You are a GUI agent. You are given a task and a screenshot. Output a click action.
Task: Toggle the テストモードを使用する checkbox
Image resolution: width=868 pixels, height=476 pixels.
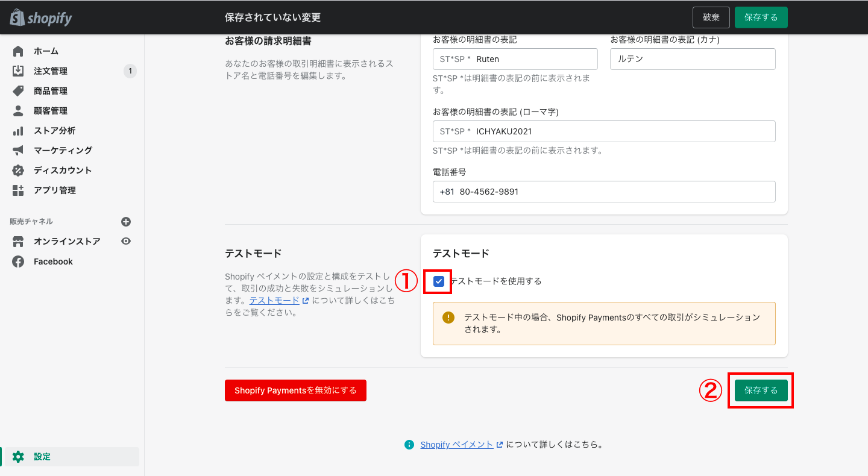[x=439, y=281]
